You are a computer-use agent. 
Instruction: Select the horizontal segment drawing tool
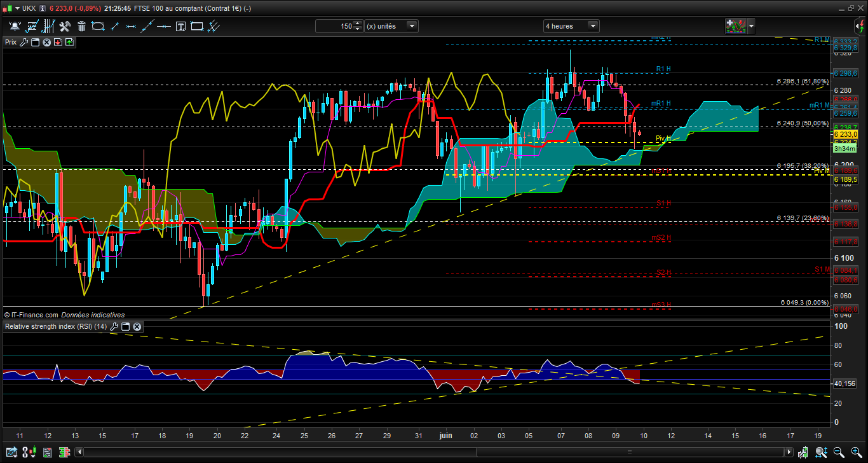coord(132,26)
